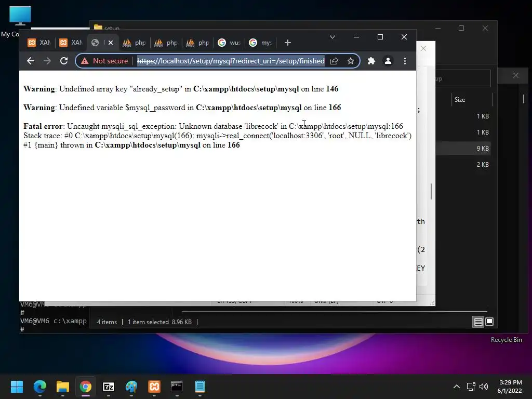Image resolution: width=532 pixels, height=399 pixels.
Task: Open the Chrome profile avatar menu
Action: coord(388,61)
